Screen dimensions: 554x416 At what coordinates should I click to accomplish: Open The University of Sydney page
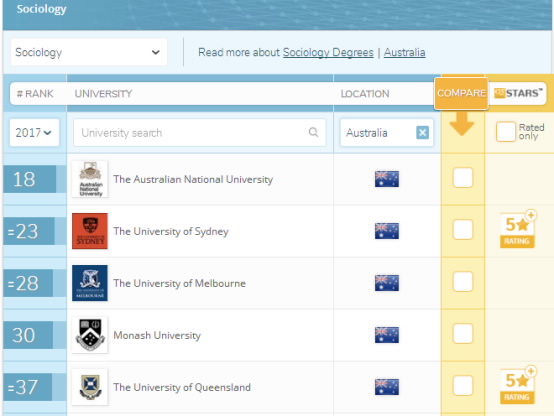(x=171, y=231)
